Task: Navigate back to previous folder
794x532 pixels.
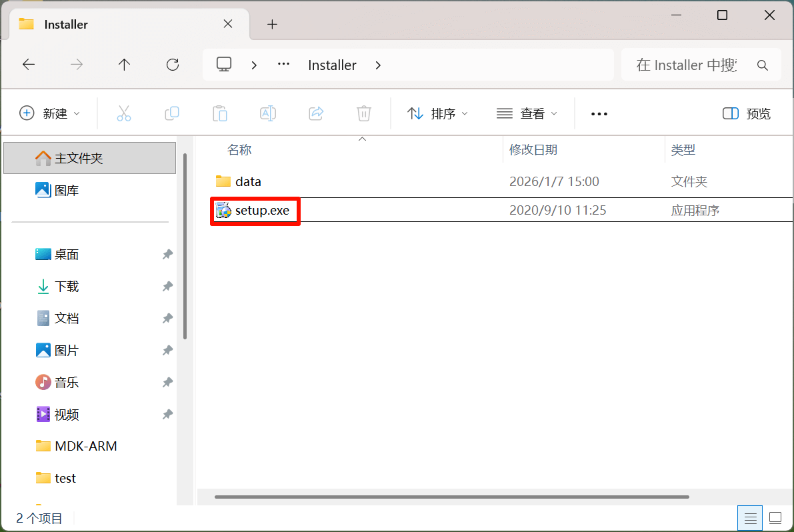Action: [29, 65]
